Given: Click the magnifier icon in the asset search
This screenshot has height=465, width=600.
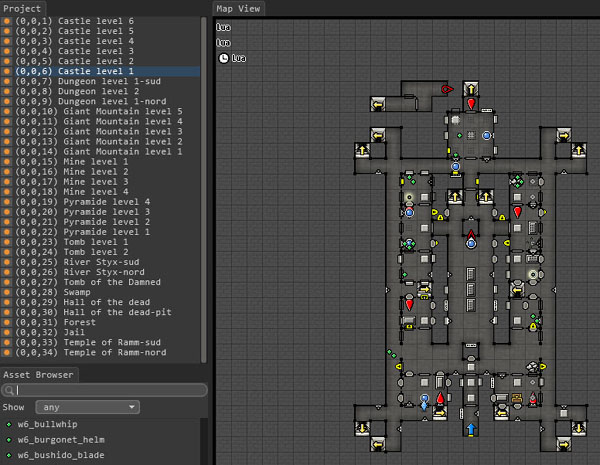Looking at the screenshot, I should click(x=8, y=390).
